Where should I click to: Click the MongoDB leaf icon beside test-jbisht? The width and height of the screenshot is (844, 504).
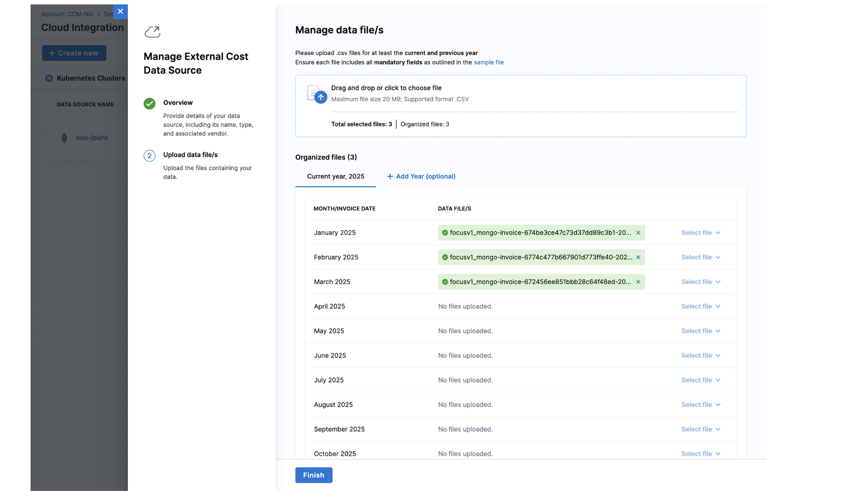[x=64, y=138]
